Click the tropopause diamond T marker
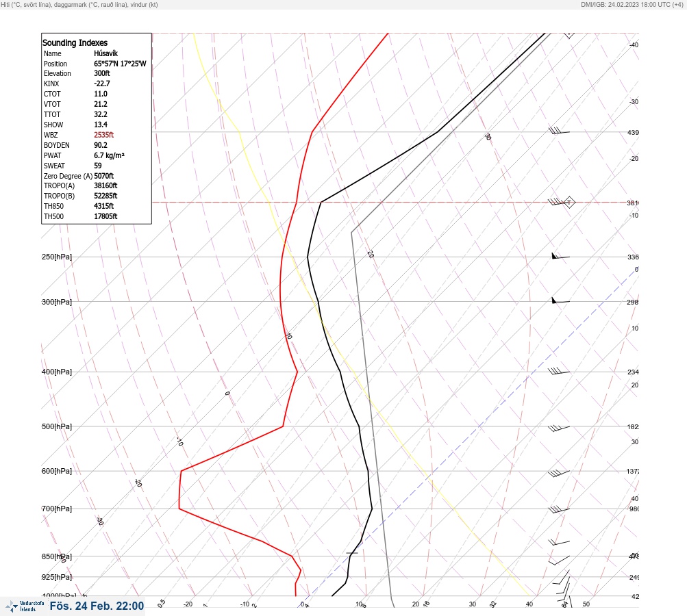This screenshot has height=616, width=687. coord(569,203)
